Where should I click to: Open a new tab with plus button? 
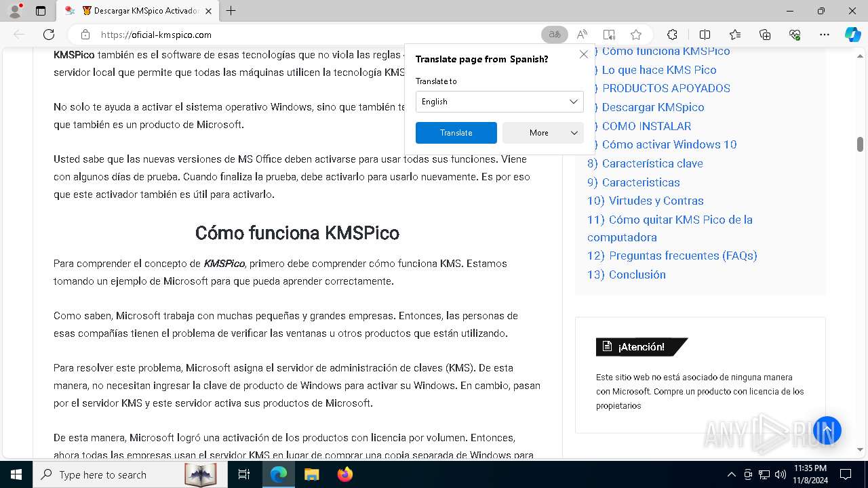pos(231,11)
